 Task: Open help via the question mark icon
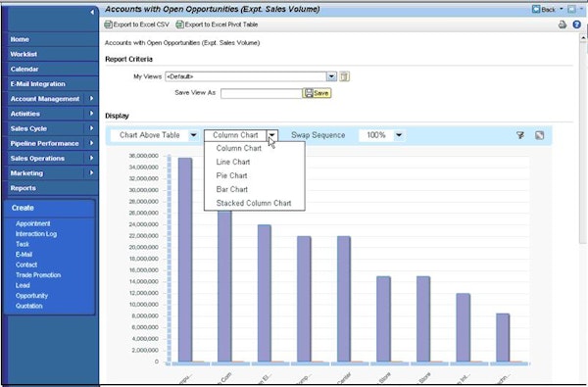pyautogui.click(x=577, y=24)
